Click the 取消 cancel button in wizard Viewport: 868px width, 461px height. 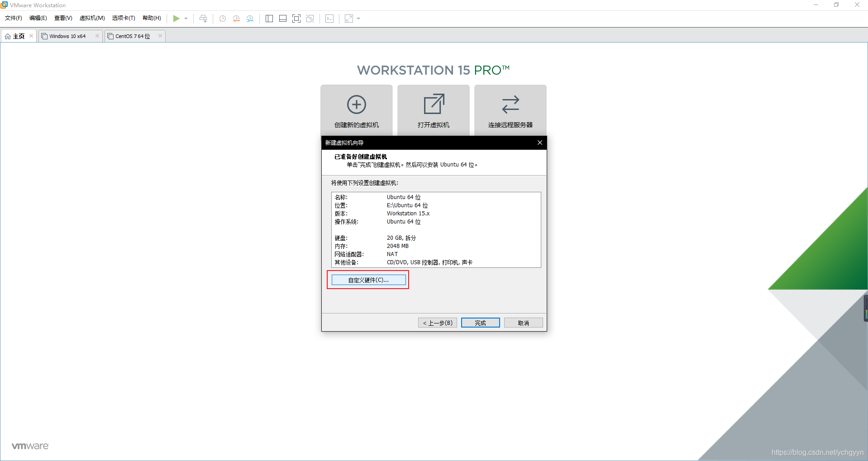524,323
